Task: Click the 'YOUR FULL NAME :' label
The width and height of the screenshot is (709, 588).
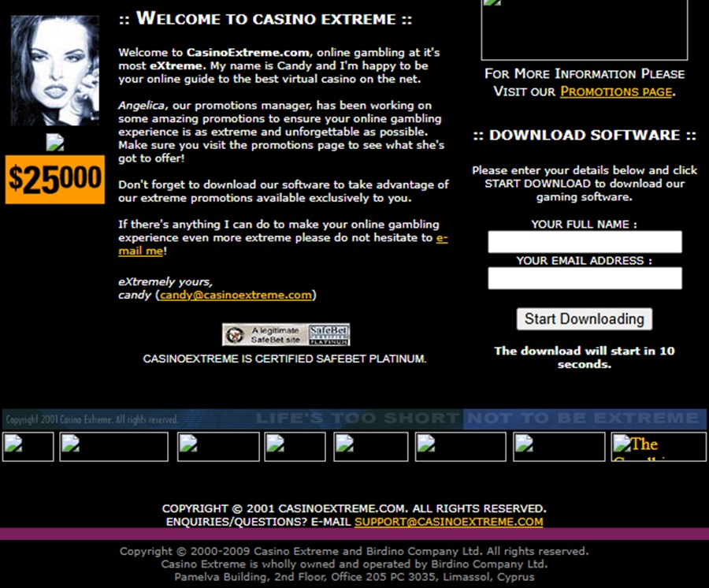Action: click(584, 225)
